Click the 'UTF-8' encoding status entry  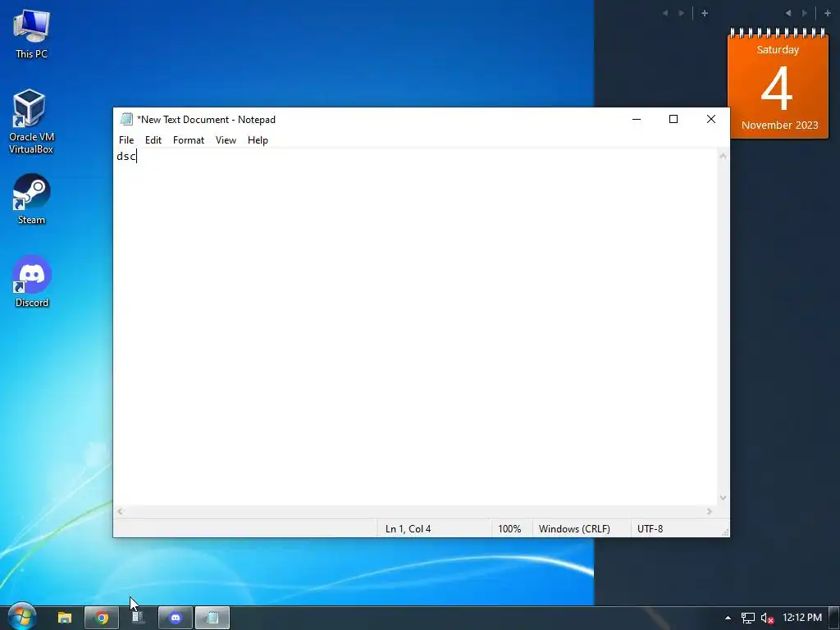click(x=650, y=529)
